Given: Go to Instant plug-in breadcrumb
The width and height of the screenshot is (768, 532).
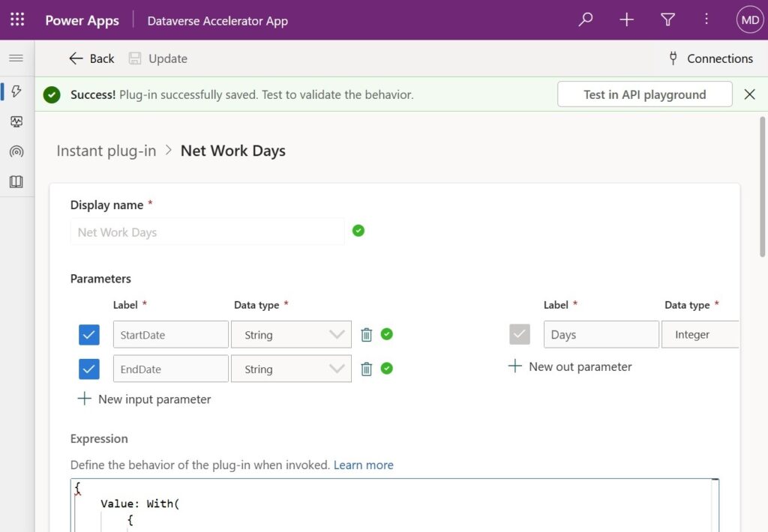Looking at the screenshot, I should [x=106, y=151].
